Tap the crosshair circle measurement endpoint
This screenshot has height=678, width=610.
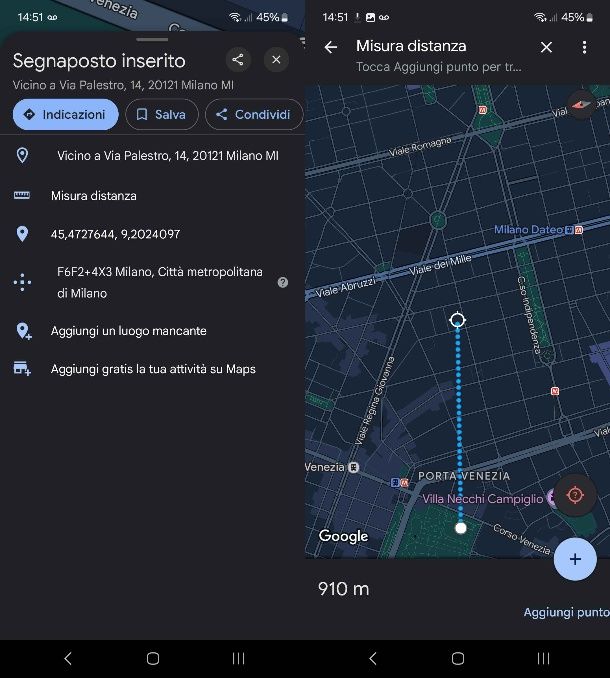coord(457,320)
